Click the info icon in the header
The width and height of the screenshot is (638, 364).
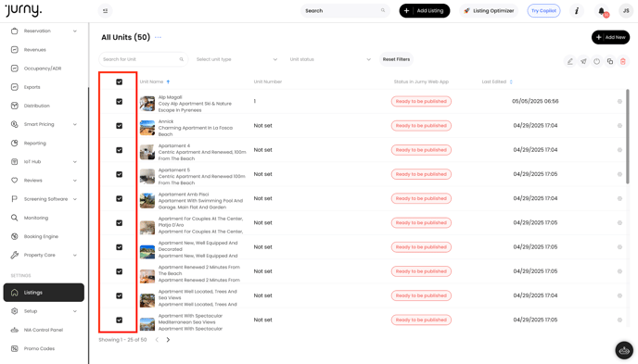[577, 11]
